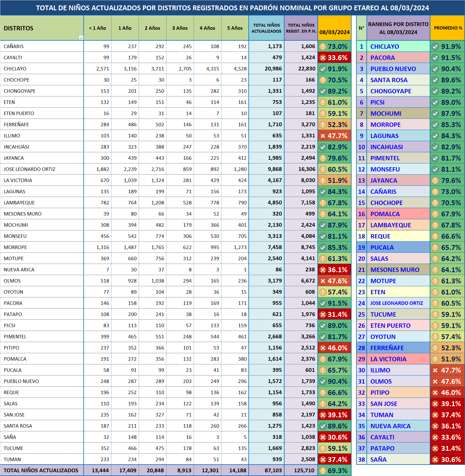Image resolution: width=465 pixels, height=476 pixels.
Task: Select the PROMEDIO % column header
Action: pos(448,28)
